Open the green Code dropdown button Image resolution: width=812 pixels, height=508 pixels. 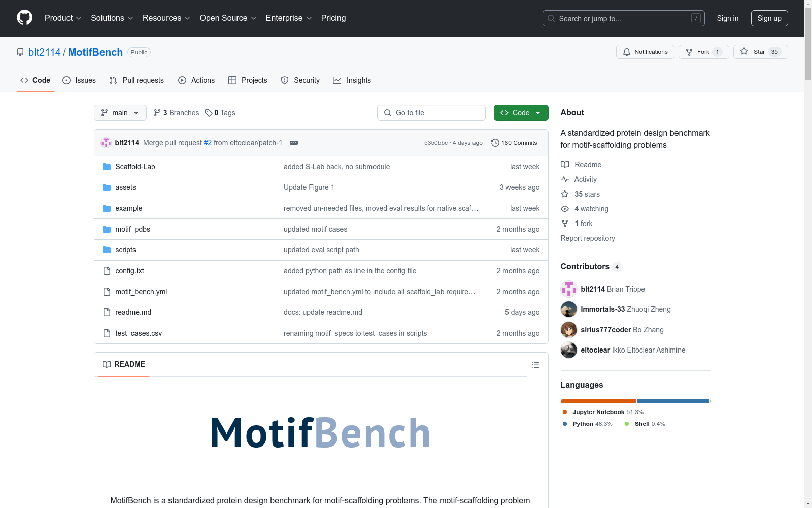(x=521, y=113)
